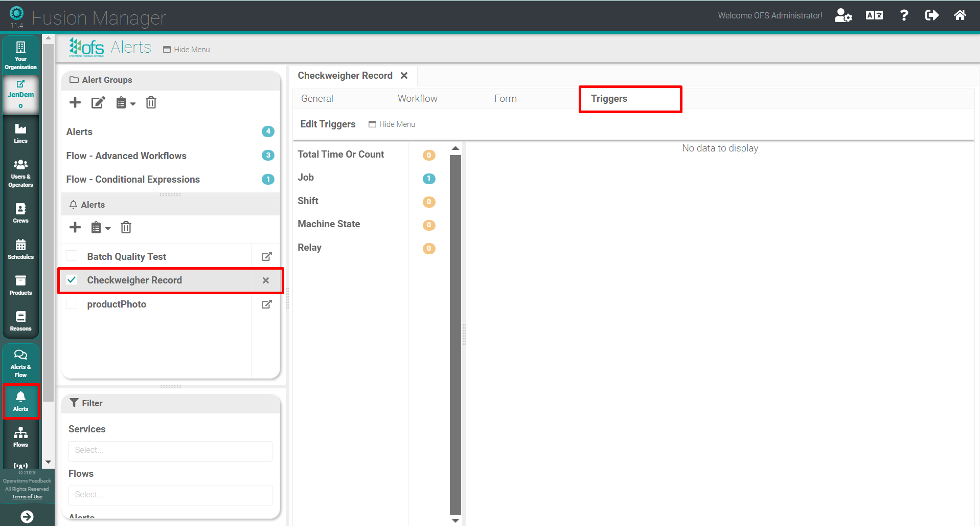Close the Checkweigher Record tab

[404, 75]
